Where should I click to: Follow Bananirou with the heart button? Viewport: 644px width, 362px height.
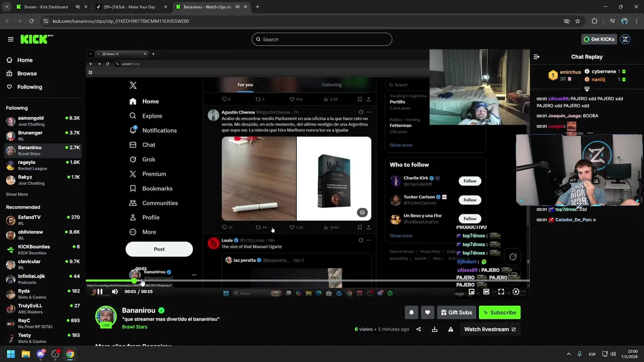click(427, 312)
